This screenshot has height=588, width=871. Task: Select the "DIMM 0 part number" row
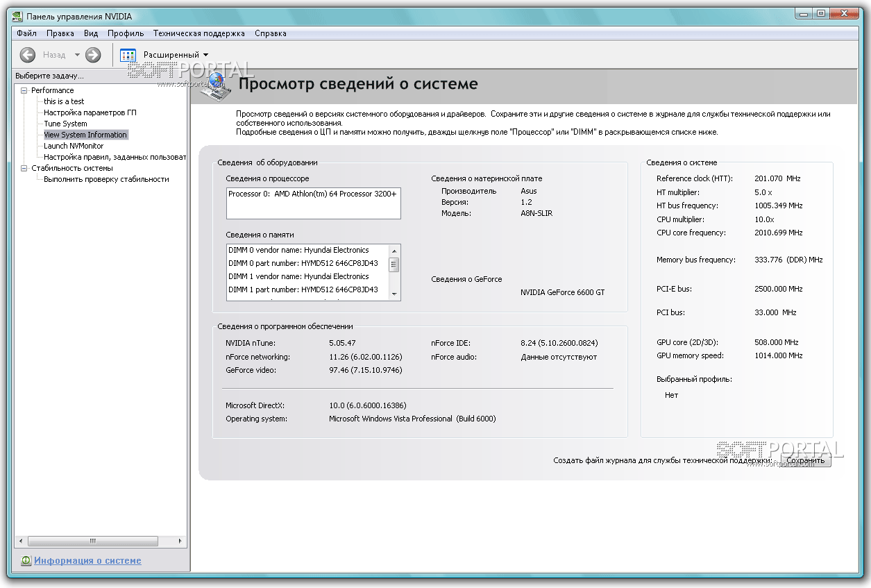tap(307, 263)
